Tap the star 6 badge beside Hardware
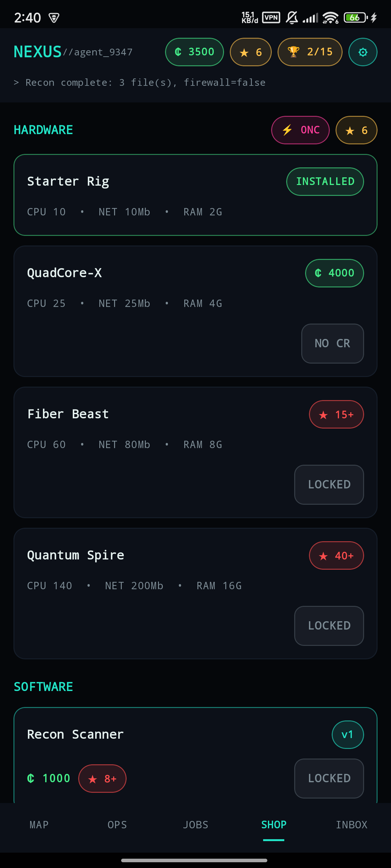Screen dimensions: 391x868 tap(356, 130)
